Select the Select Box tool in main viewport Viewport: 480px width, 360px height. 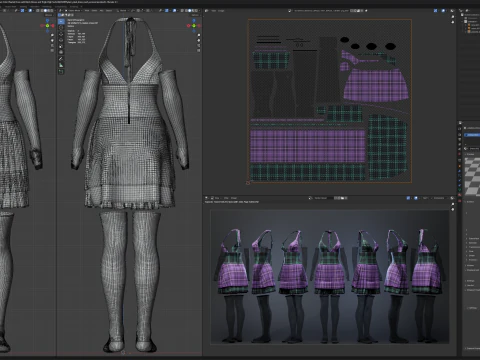(x=61, y=21)
